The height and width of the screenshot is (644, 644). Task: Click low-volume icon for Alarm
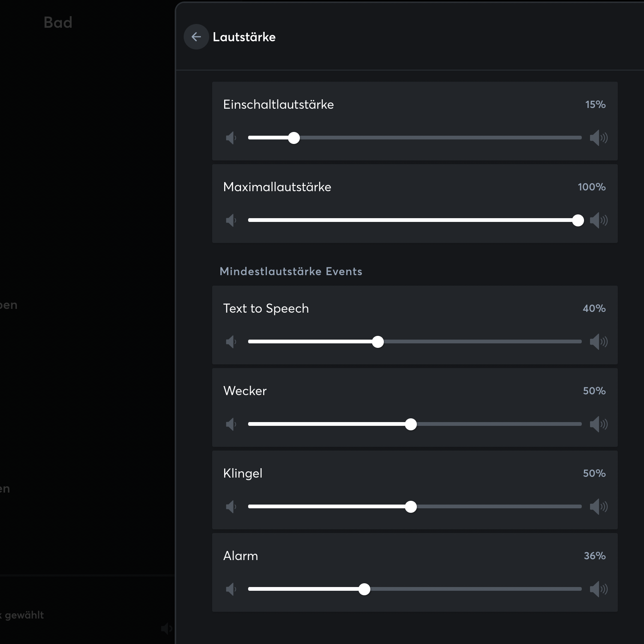click(x=231, y=589)
